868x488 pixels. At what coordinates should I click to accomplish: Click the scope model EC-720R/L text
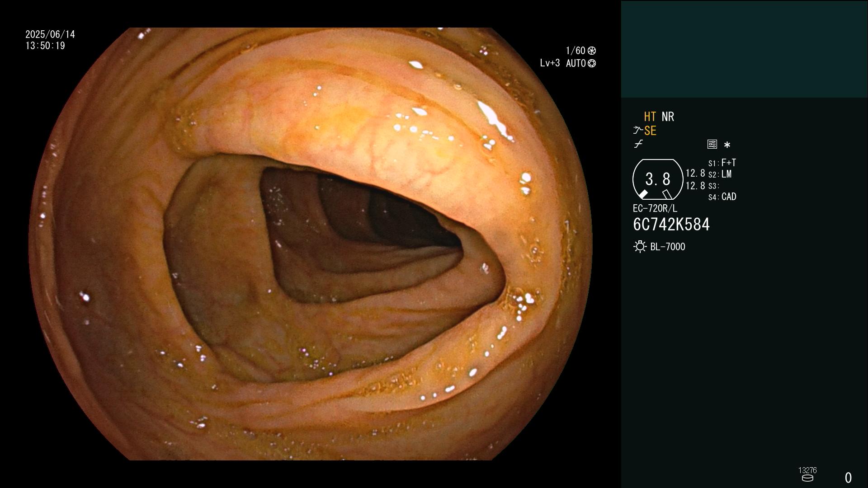[x=655, y=208]
